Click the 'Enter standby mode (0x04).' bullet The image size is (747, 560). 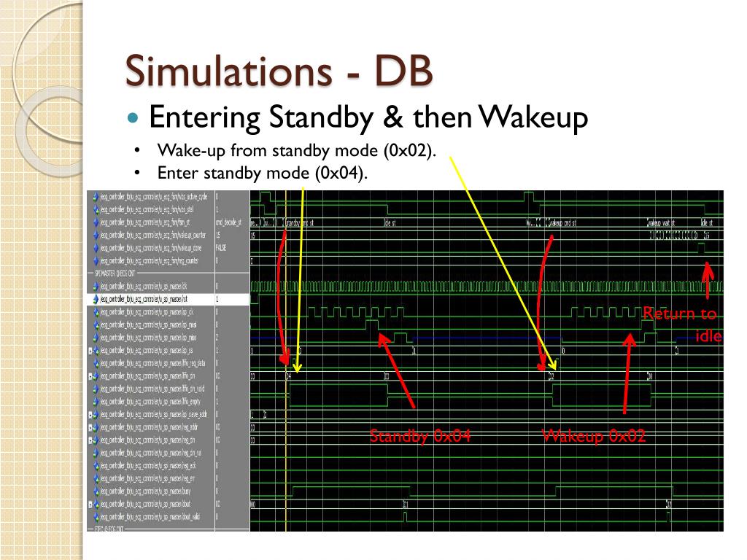[262, 173]
